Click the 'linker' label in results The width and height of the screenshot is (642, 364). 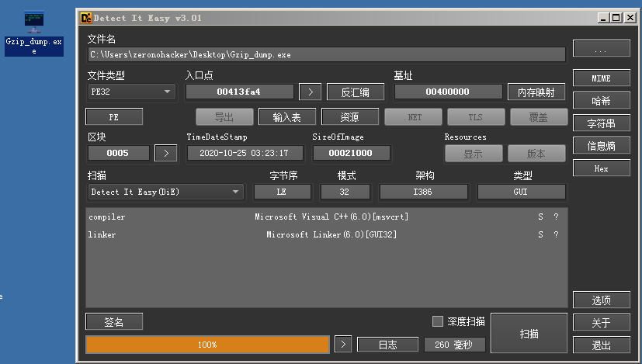(102, 234)
